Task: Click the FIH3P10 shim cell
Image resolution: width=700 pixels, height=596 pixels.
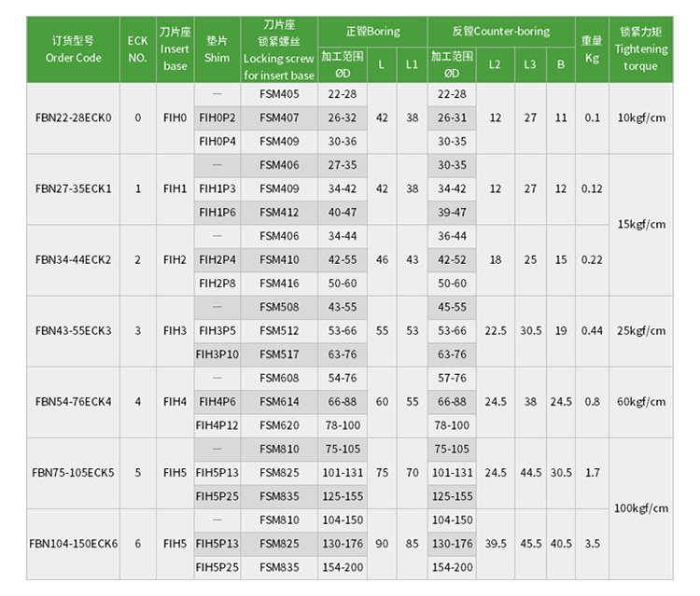Action: point(217,354)
